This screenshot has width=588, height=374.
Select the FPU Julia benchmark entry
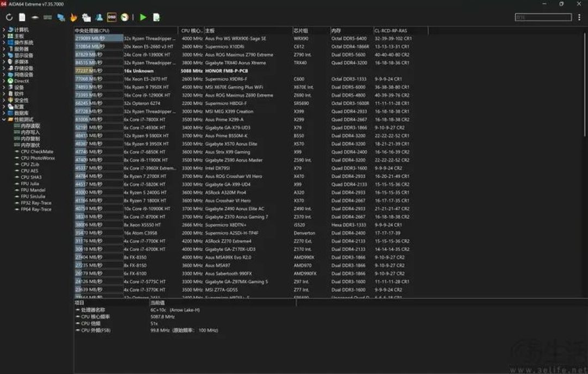pyautogui.click(x=30, y=183)
